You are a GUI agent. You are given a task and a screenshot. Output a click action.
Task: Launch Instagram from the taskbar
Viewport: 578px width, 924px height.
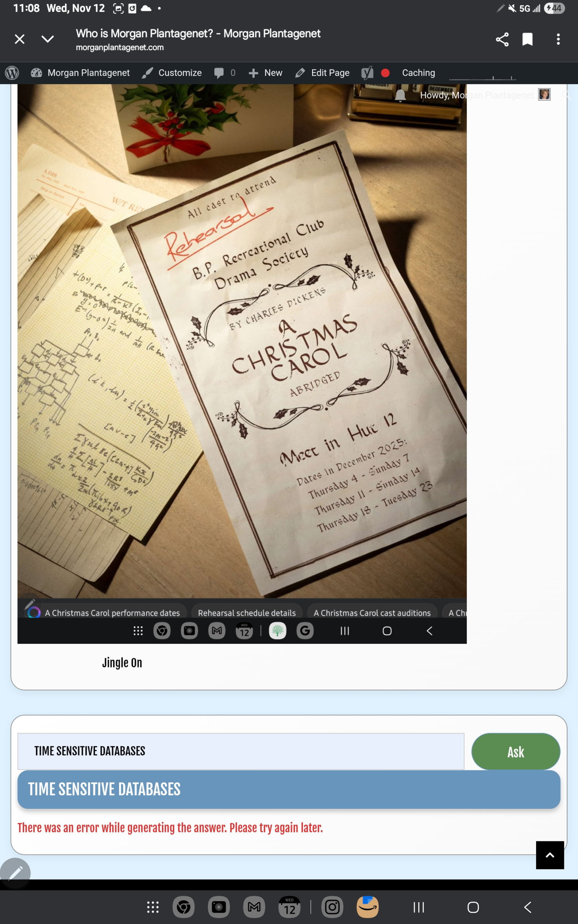pos(332,907)
